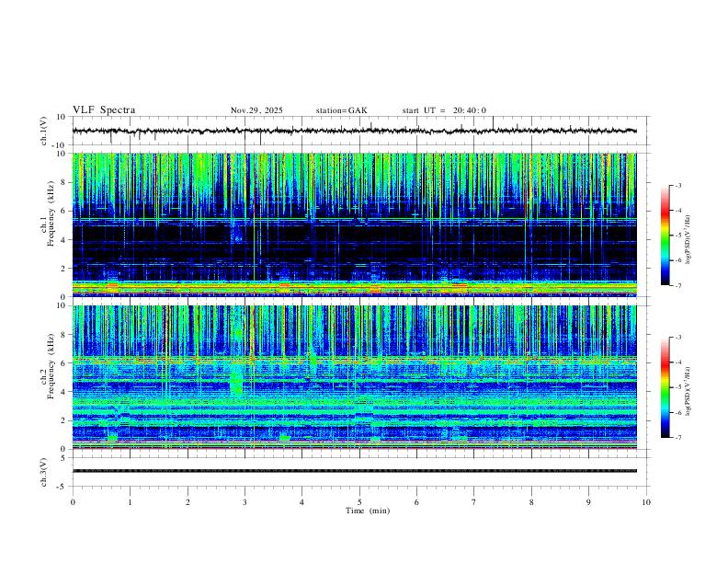Image resolution: width=728 pixels, height=563 pixels.
Task: Click time axis tick label '3'
Action: pos(245,502)
